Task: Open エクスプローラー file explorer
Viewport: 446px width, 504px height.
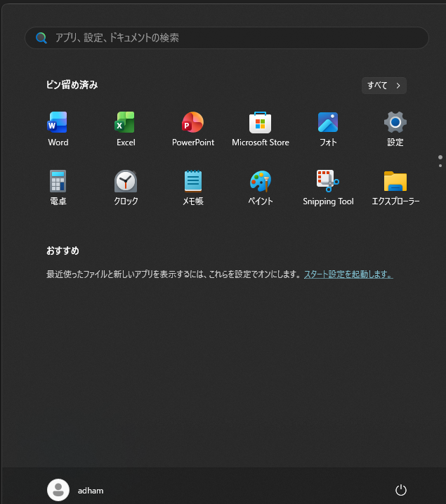Action: click(395, 187)
